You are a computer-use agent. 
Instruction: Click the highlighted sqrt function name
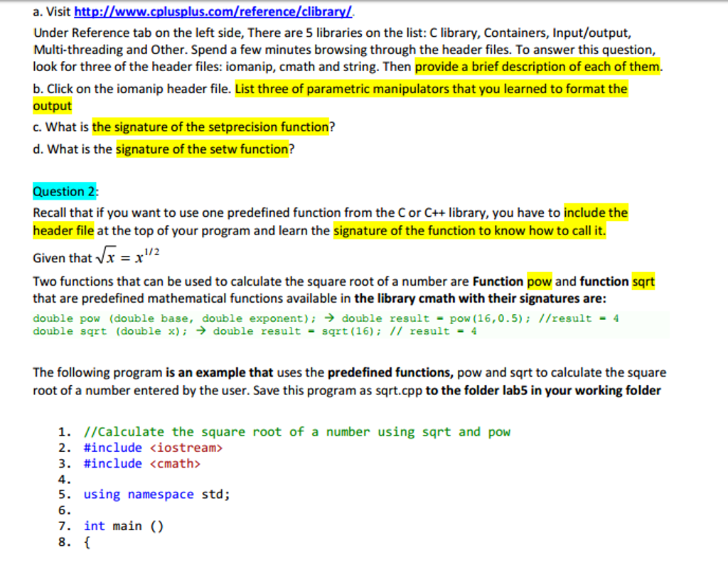click(644, 281)
